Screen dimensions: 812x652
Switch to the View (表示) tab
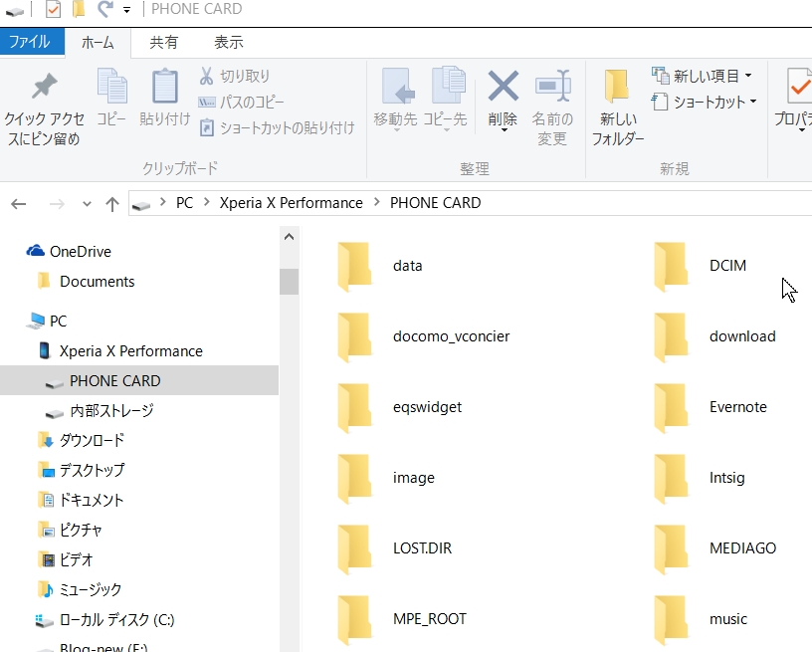click(228, 42)
